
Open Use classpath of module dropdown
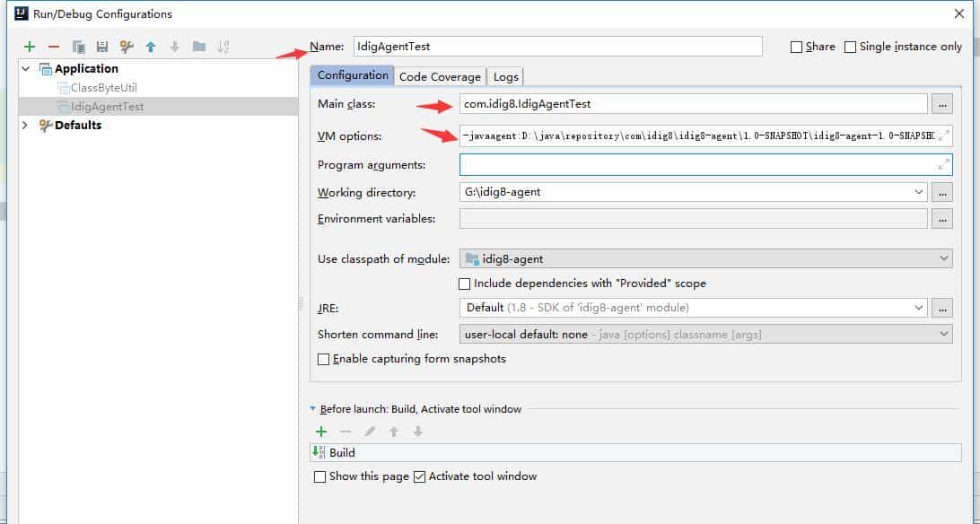(x=944, y=258)
